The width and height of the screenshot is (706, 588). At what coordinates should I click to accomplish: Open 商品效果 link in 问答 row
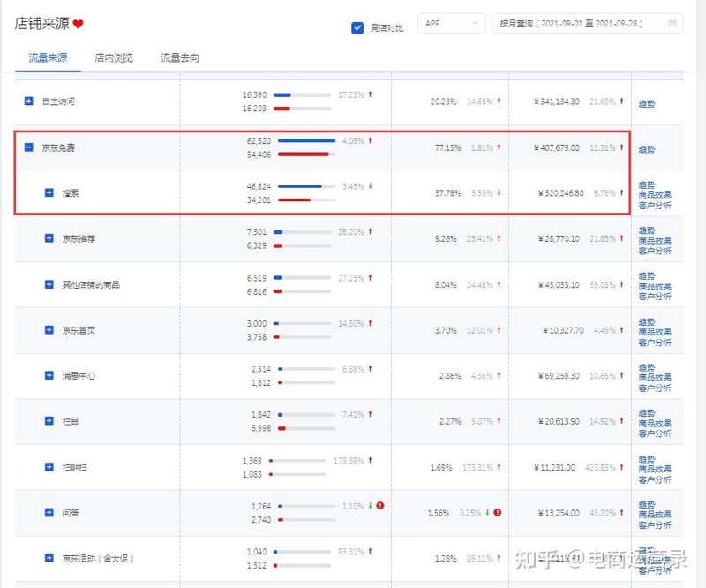click(x=655, y=514)
